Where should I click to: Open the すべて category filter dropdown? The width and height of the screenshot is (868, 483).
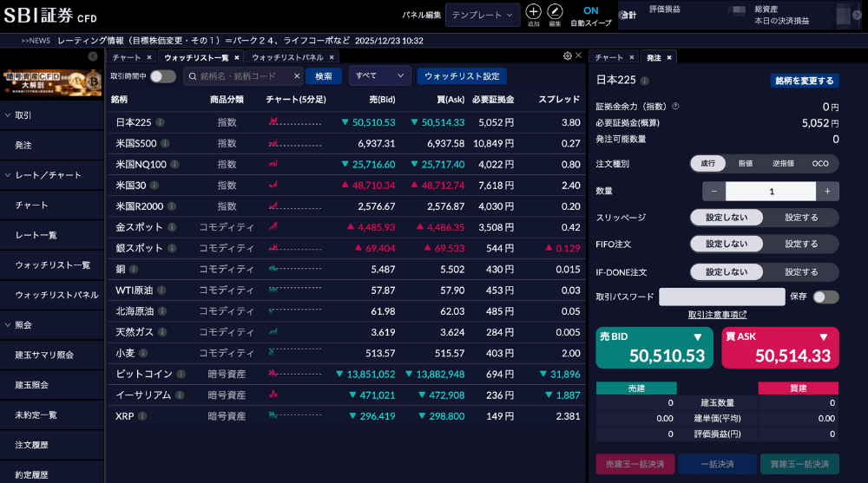pyautogui.click(x=379, y=75)
